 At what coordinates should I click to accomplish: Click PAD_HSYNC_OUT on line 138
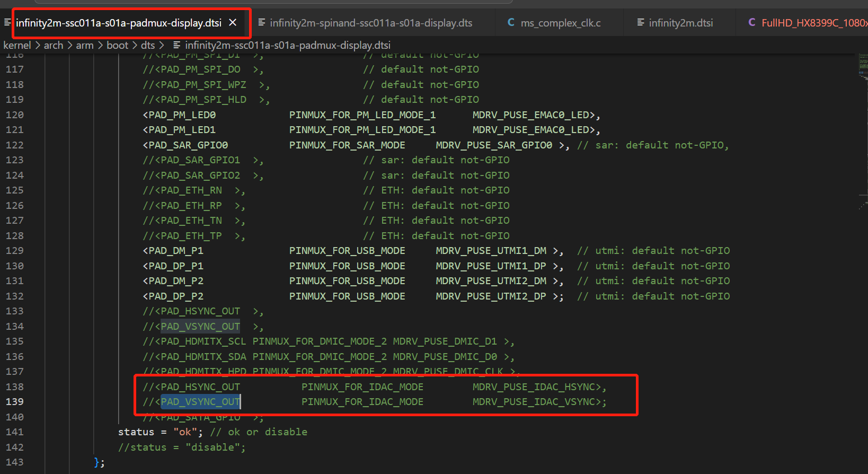click(x=200, y=387)
